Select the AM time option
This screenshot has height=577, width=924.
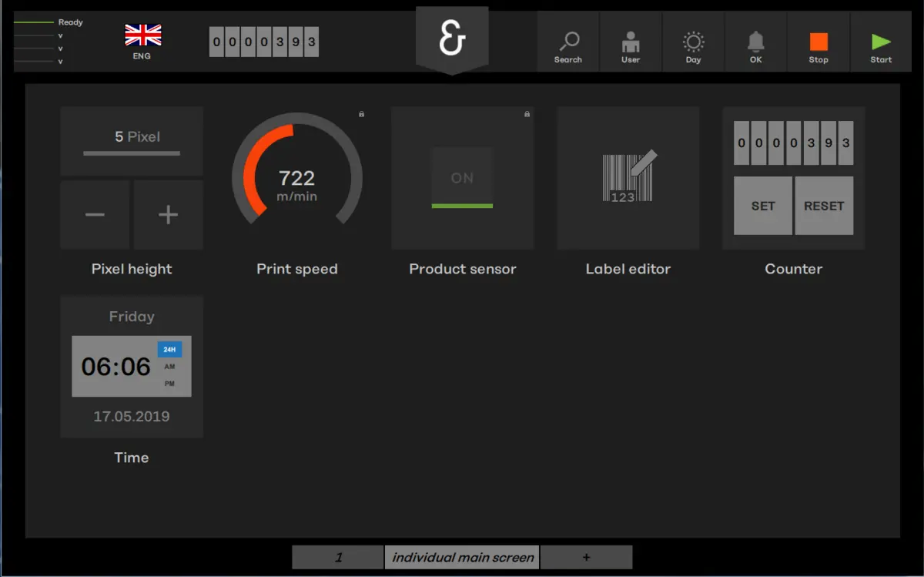[x=169, y=367]
